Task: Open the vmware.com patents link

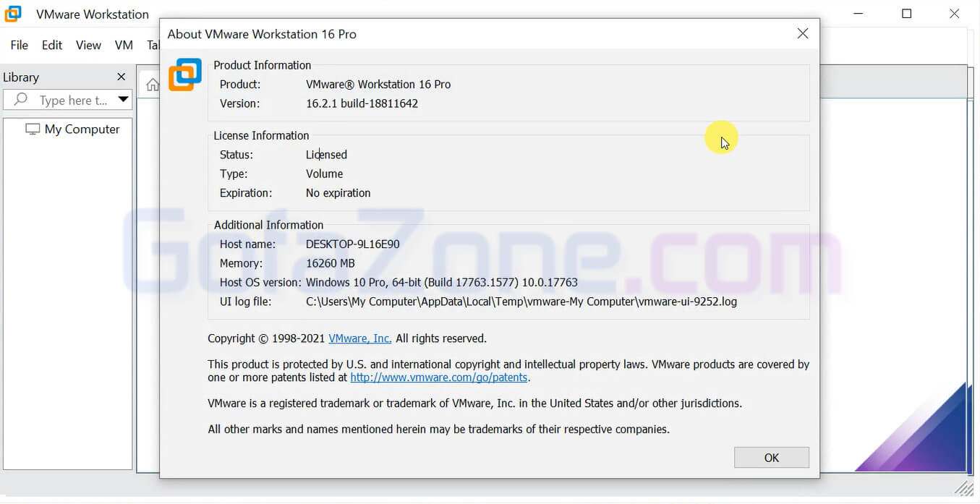Action: click(439, 377)
